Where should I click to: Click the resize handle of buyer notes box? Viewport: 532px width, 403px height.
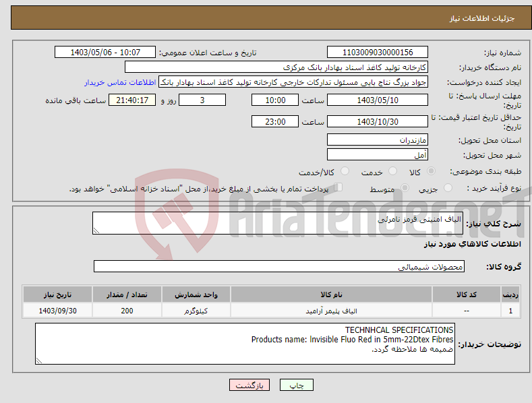39,361
